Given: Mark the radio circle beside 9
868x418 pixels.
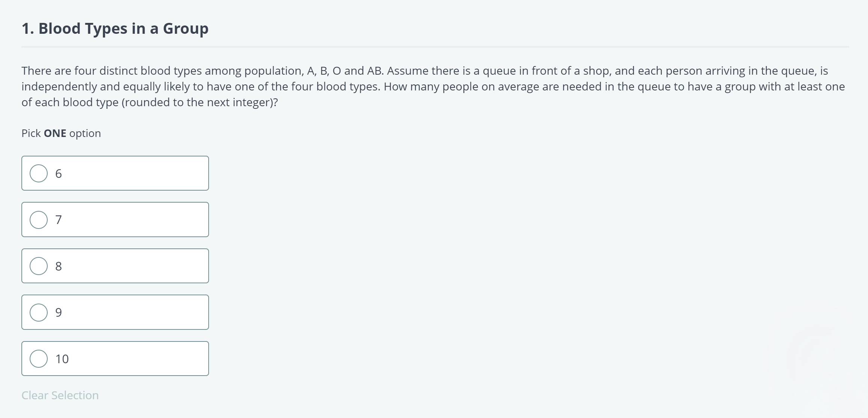Looking at the screenshot, I should [x=39, y=313].
